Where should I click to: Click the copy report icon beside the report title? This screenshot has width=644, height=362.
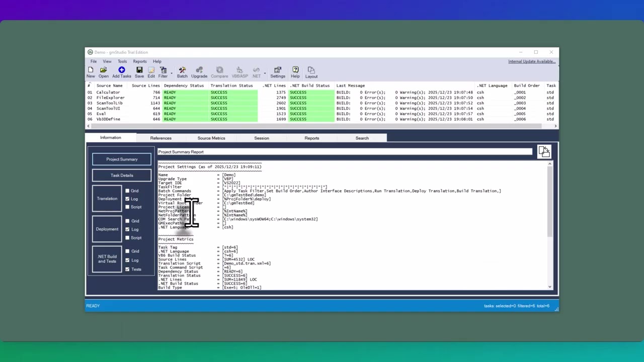coord(544,151)
